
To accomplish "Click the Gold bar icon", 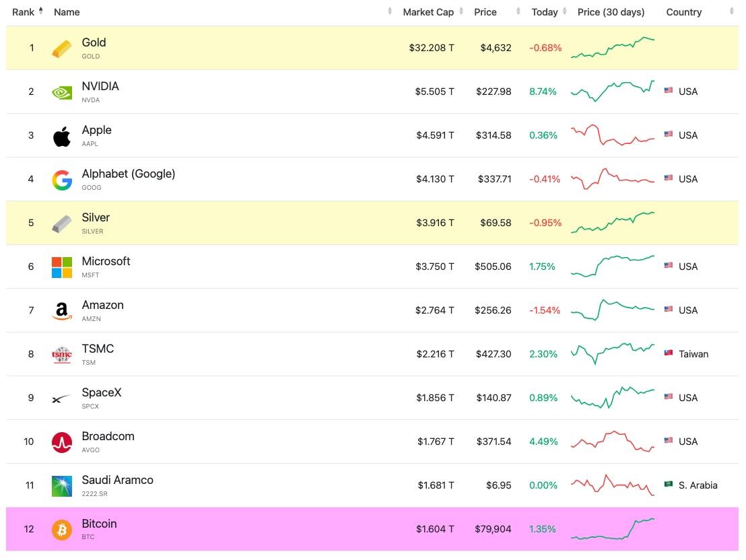I will point(62,48).
